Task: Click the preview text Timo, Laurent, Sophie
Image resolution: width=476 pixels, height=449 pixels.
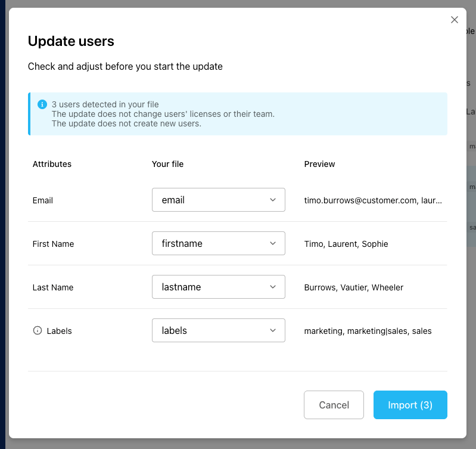Action: [x=346, y=244]
